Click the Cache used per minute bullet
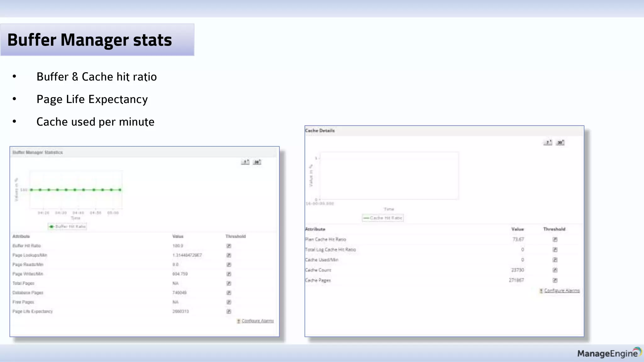 (x=95, y=122)
